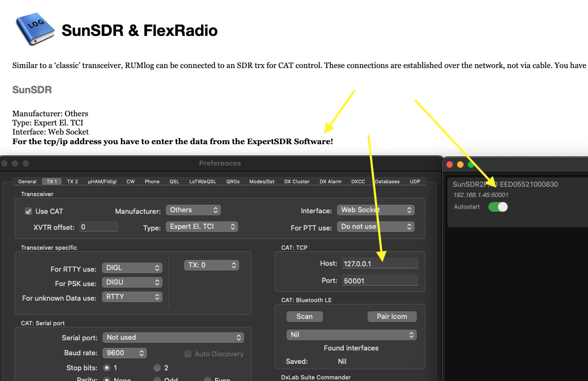Switch to the TX 2 tab
588x381 pixels.
tap(72, 181)
